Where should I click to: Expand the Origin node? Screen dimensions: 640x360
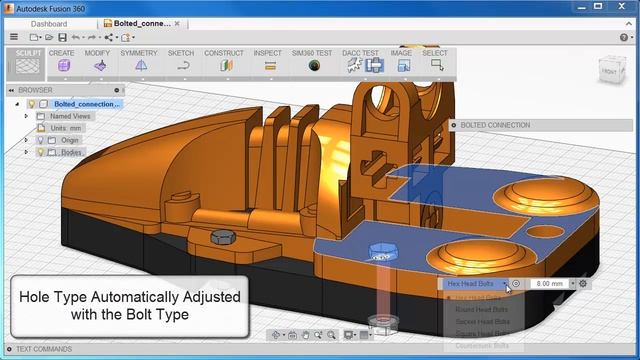click(x=26, y=140)
